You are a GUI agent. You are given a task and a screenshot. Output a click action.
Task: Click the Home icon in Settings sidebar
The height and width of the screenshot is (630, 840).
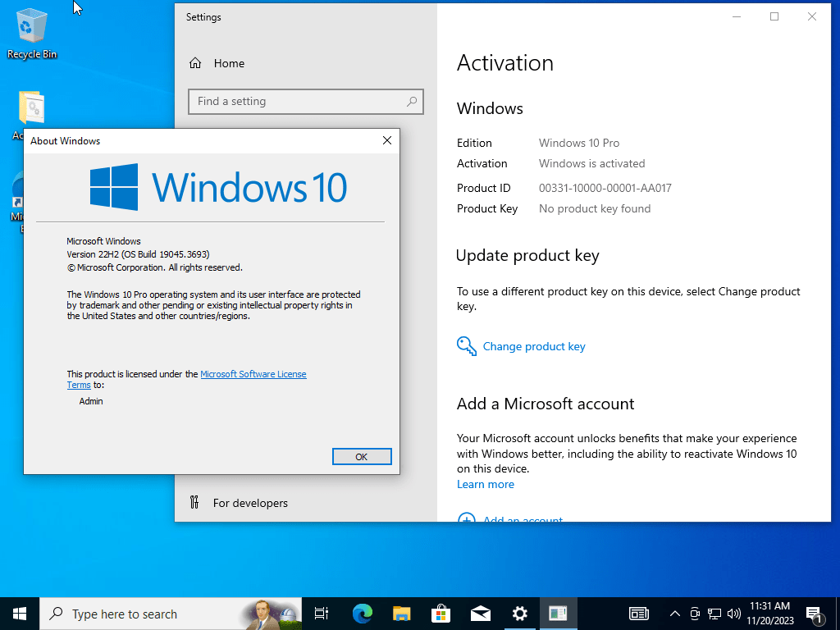coord(195,63)
